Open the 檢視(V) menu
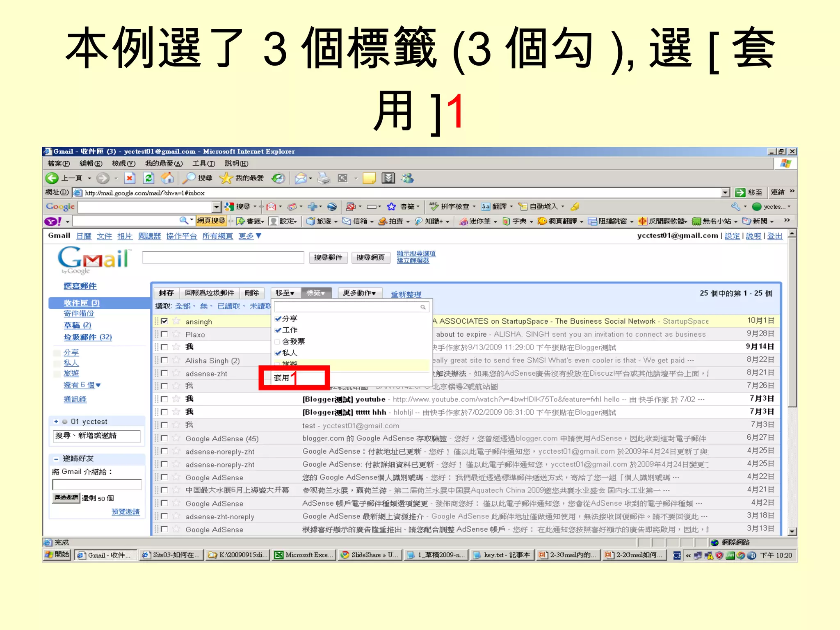This screenshot has width=840, height=630. tap(123, 163)
